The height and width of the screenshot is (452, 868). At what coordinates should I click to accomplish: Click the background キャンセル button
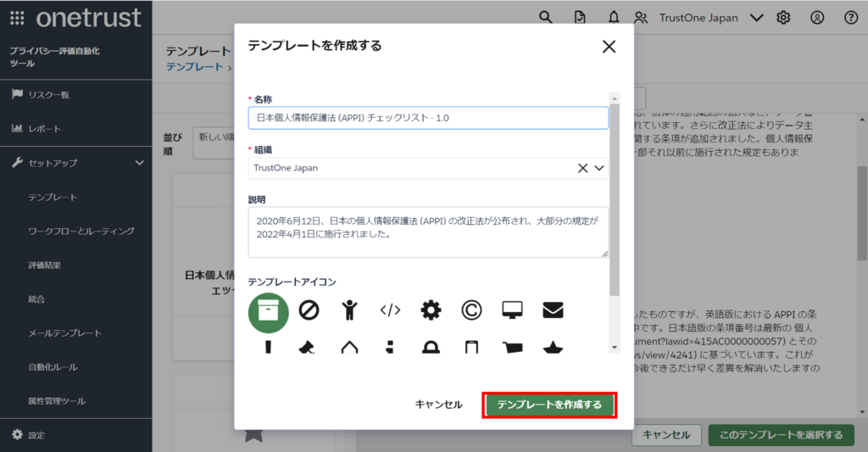click(x=666, y=435)
